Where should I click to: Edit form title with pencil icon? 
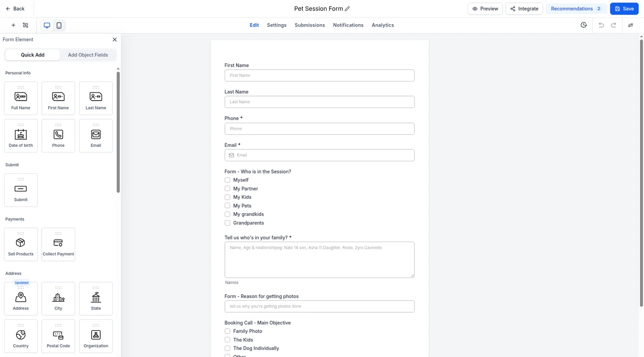tap(347, 9)
